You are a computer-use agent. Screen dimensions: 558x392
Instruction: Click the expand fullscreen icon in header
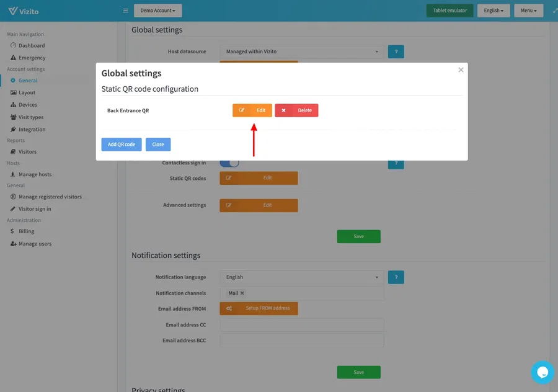point(554,11)
